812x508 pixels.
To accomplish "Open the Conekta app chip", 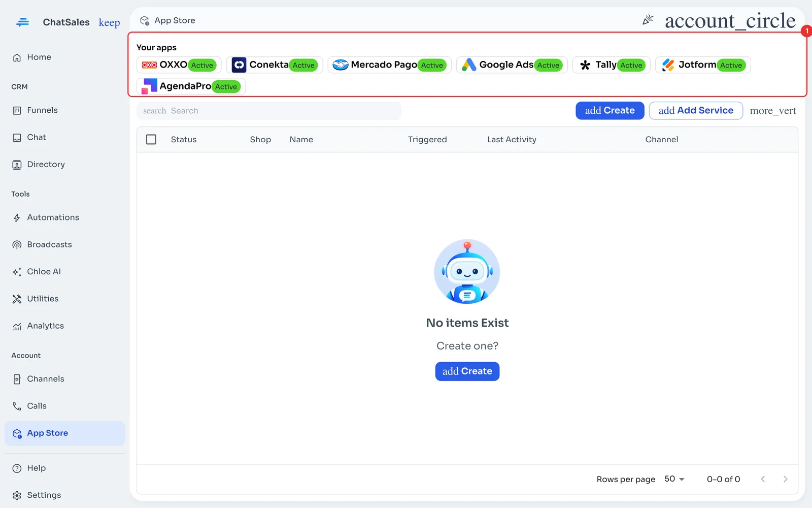I will tap(275, 65).
